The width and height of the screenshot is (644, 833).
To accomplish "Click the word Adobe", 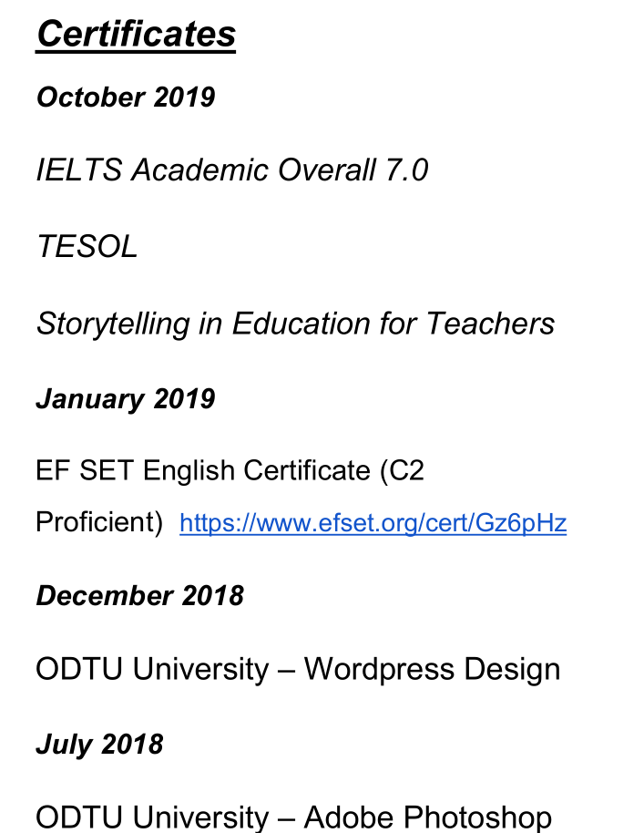I will click(x=349, y=817).
